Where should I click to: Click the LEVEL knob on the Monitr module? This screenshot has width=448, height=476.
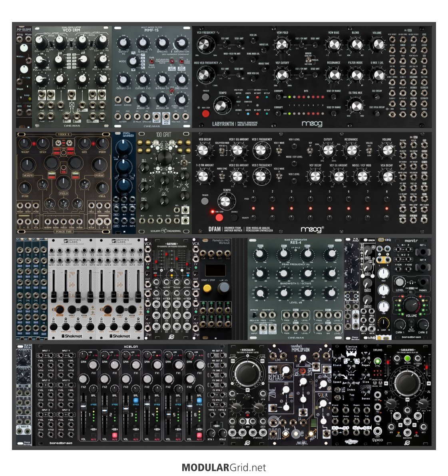(399, 282)
